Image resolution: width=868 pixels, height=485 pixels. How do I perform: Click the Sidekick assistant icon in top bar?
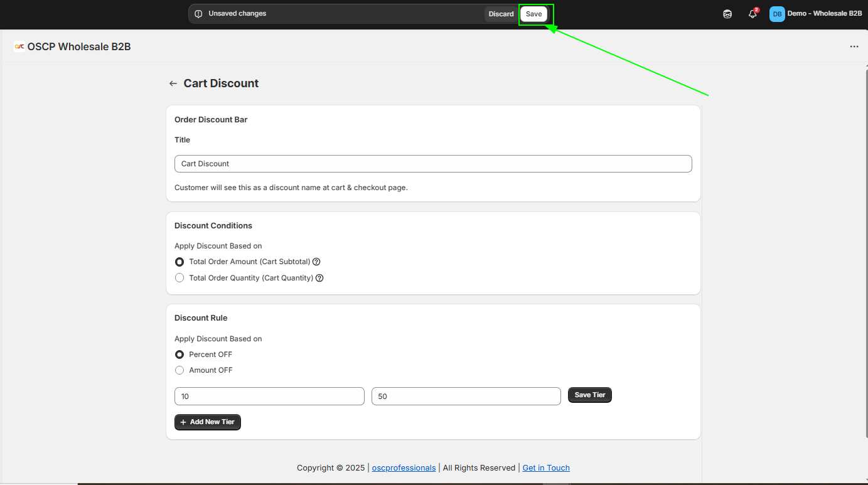pyautogui.click(x=727, y=14)
